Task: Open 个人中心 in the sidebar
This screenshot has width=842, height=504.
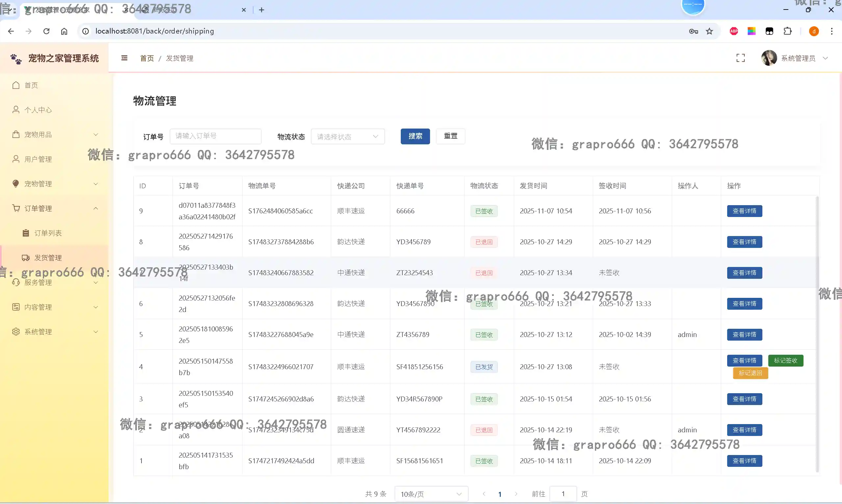Action: [38, 110]
